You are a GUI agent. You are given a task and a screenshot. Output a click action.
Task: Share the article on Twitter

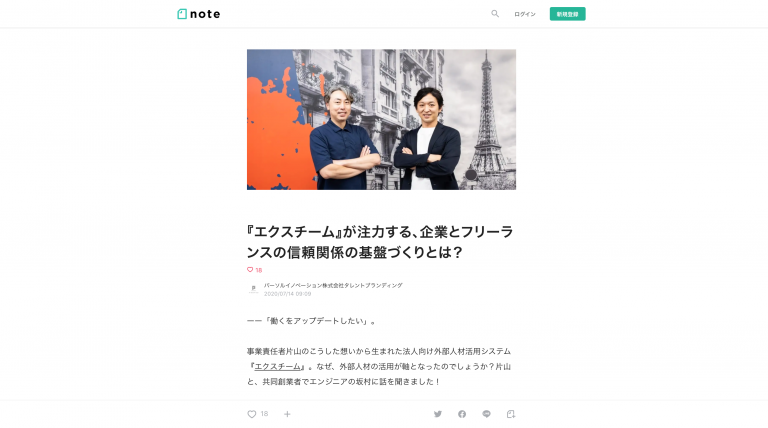click(x=438, y=414)
